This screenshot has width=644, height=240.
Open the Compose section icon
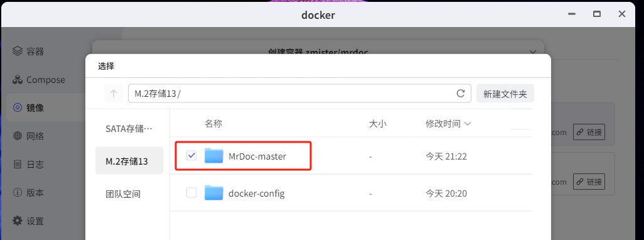click(17, 80)
